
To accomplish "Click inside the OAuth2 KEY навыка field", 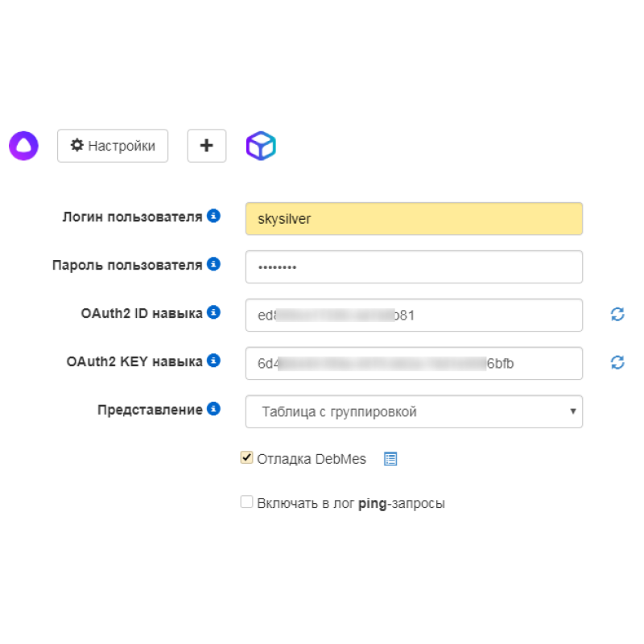I will click(414, 363).
